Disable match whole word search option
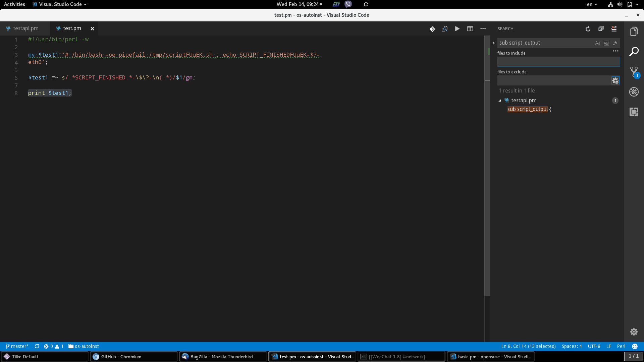644x362 pixels. click(x=606, y=43)
